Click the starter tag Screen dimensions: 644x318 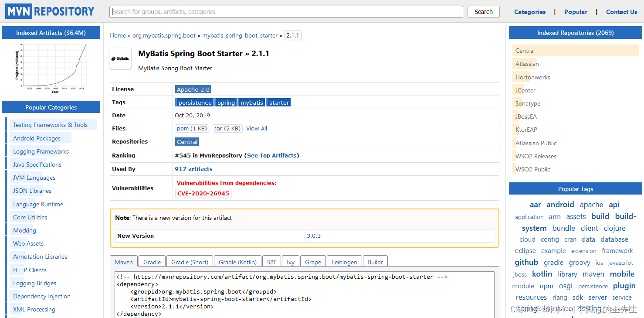coord(279,103)
